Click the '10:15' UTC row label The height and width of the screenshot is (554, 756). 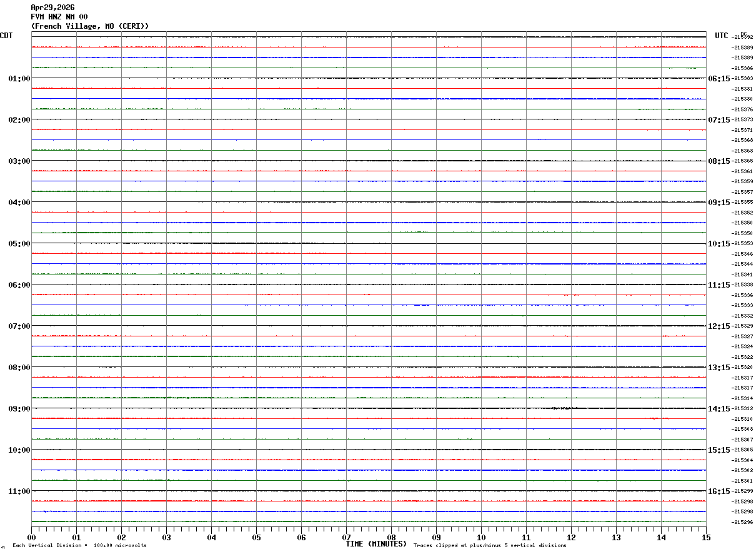coord(719,244)
